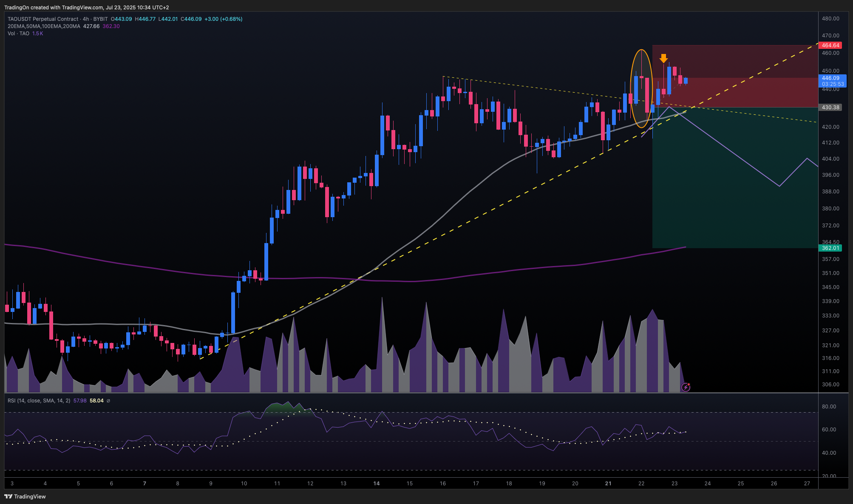Click the red stop price label 464.64

pos(830,45)
